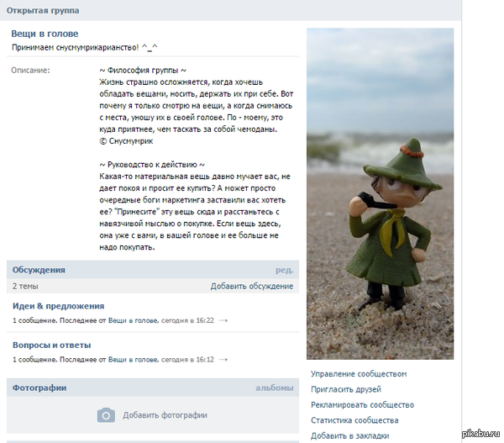Click arrow icon next to Идеи & предложения message
504x443 pixels.
223,320
